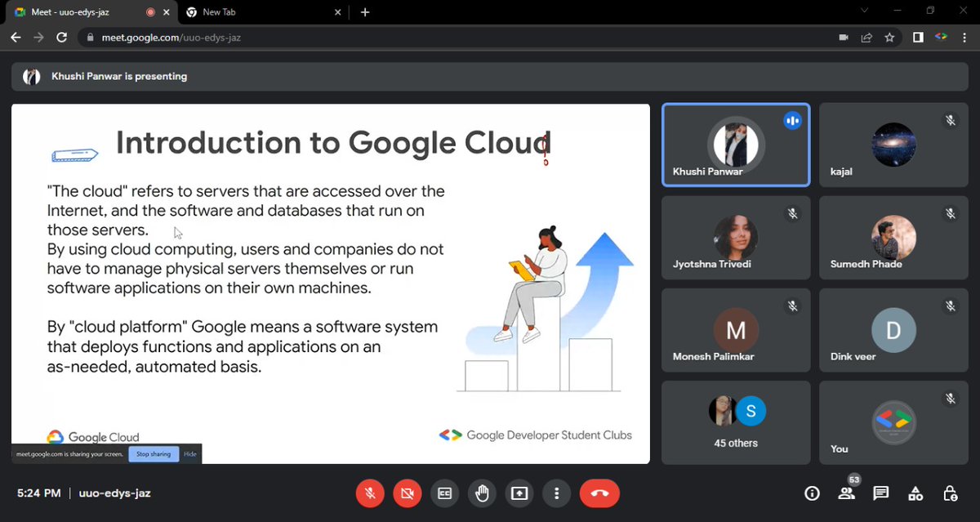Open meeting details info icon
980x522 pixels.
[812, 493]
